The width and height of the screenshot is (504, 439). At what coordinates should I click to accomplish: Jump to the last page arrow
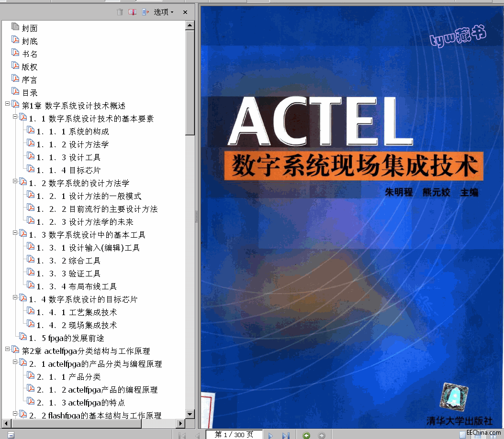tap(286, 436)
